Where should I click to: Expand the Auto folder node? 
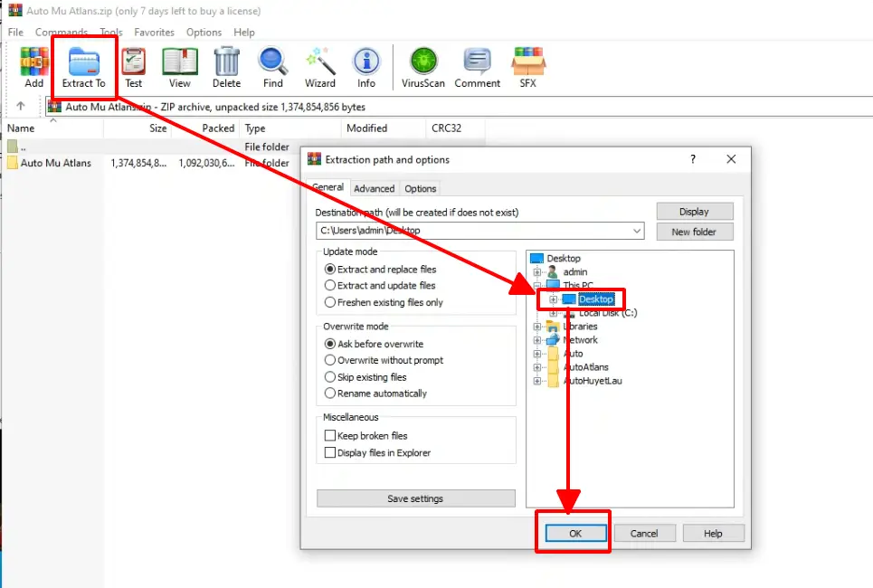(537, 354)
